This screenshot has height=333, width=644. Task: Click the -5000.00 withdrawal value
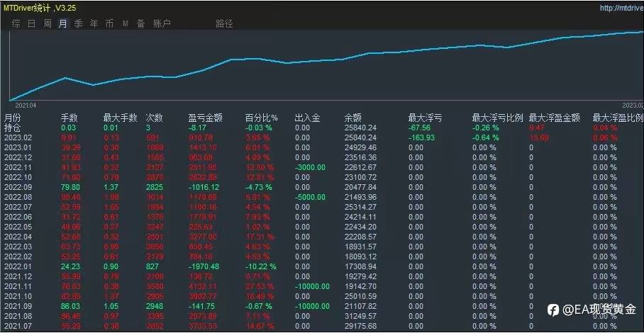(310, 197)
